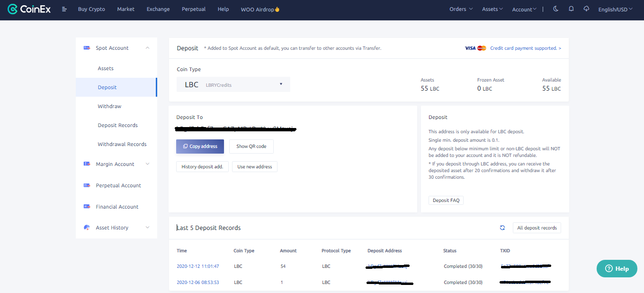Click deposit address of 1 LBC row
Image resolution: width=644 pixels, height=293 pixels.
[390, 283]
